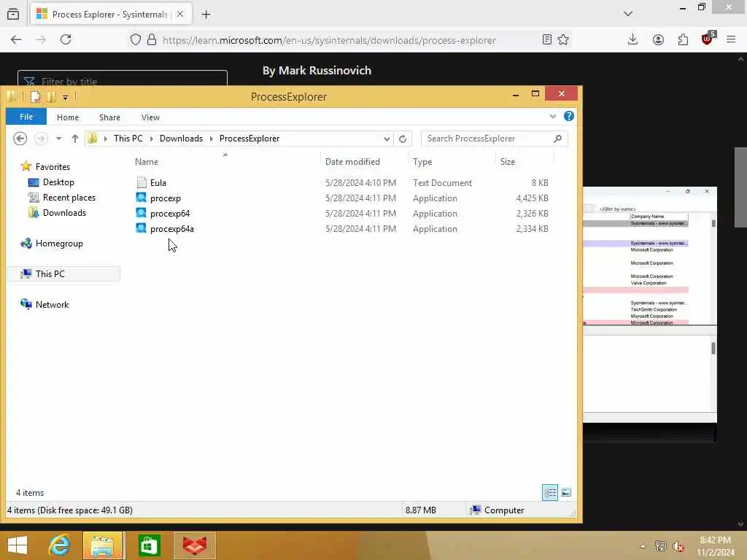Go up one folder level

[x=75, y=139]
